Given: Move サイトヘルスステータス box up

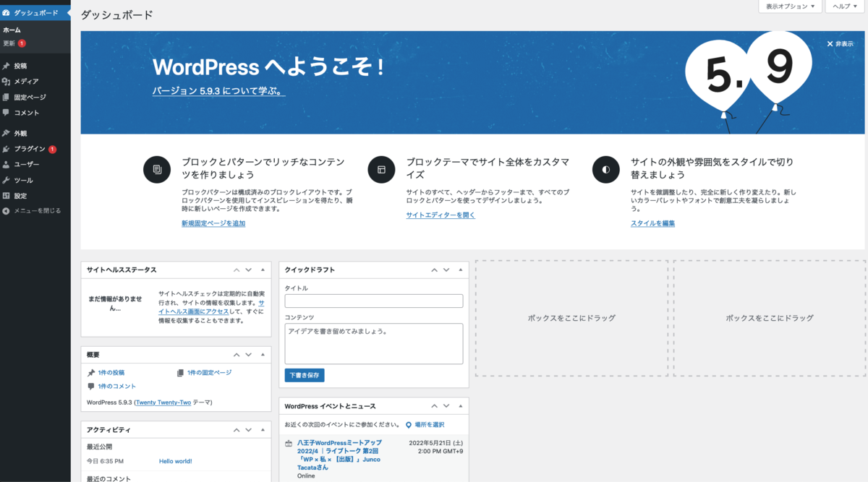Looking at the screenshot, I should coord(237,270).
